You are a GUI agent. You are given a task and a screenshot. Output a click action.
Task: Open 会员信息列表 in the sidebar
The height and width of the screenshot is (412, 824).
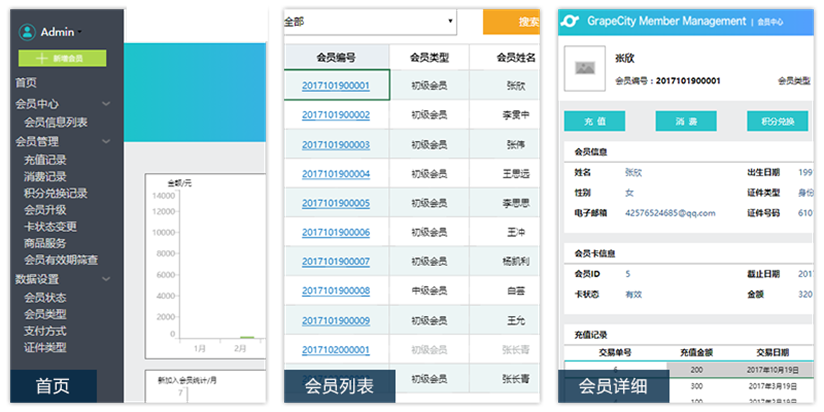click(x=55, y=122)
